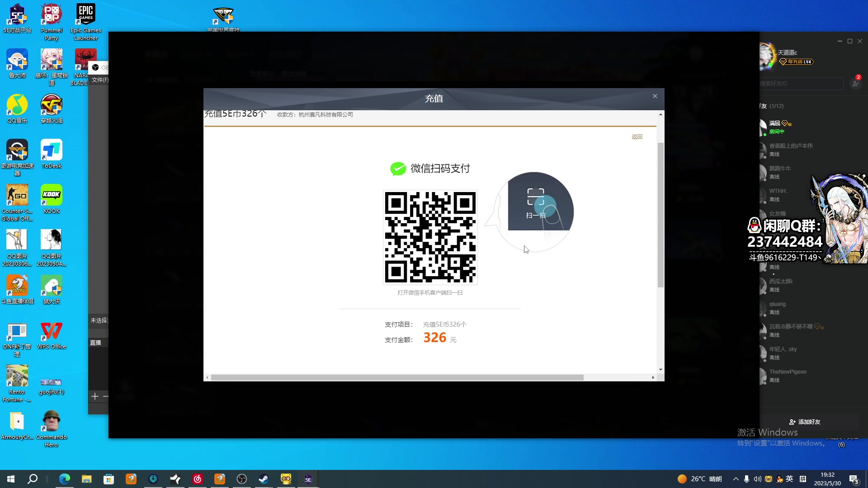Open 奇游电竞加速器 desktop icon
868x488 pixels.
[17, 158]
